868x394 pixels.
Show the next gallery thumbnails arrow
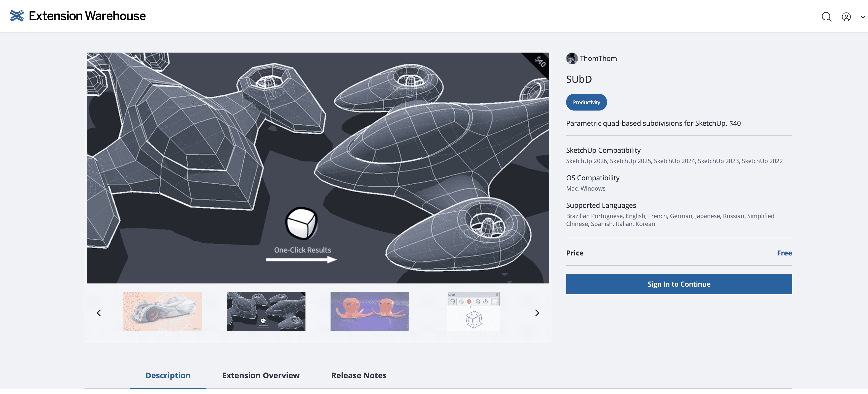click(537, 313)
